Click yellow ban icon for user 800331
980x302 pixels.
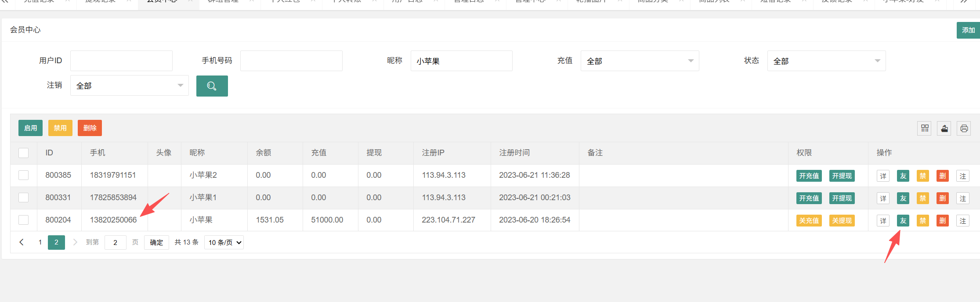pos(923,198)
